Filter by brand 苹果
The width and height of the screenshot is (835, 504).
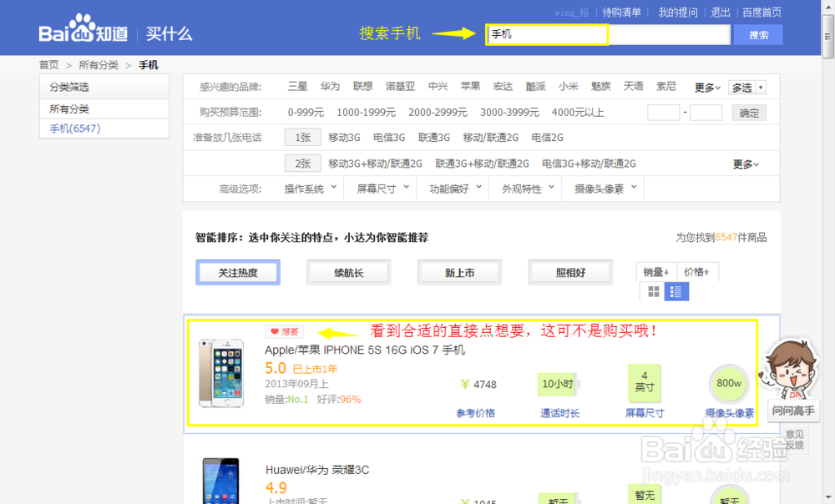tap(470, 86)
